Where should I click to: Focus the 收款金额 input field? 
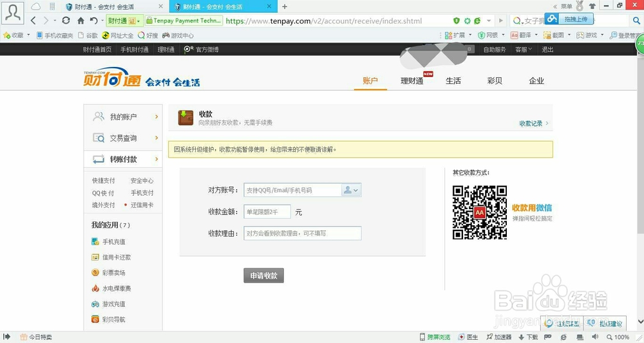(x=267, y=212)
